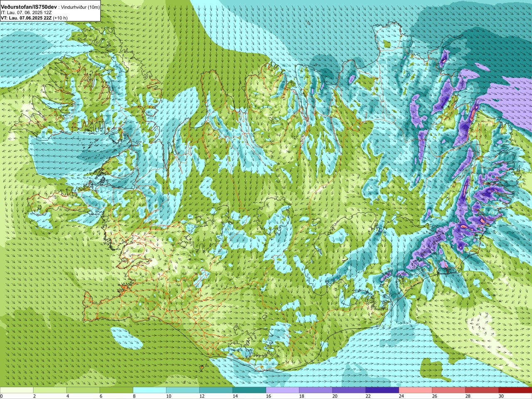Pick the green 4–6 legend swatch
Image resolution: width=532 pixels, height=399 pixels.
[83, 390]
